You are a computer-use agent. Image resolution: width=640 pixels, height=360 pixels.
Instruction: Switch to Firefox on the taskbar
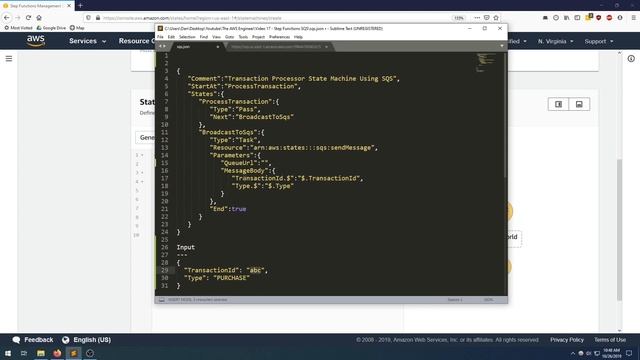coord(57,353)
